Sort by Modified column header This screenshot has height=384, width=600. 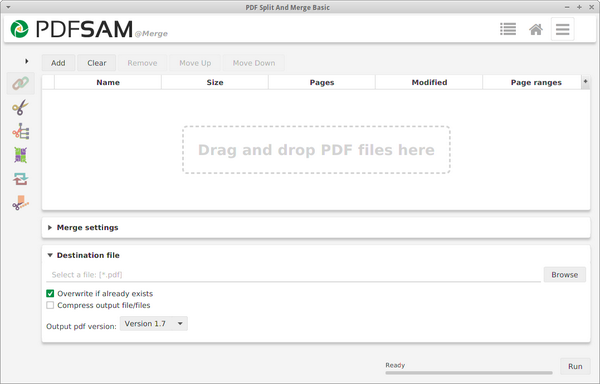[x=429, y=82]
